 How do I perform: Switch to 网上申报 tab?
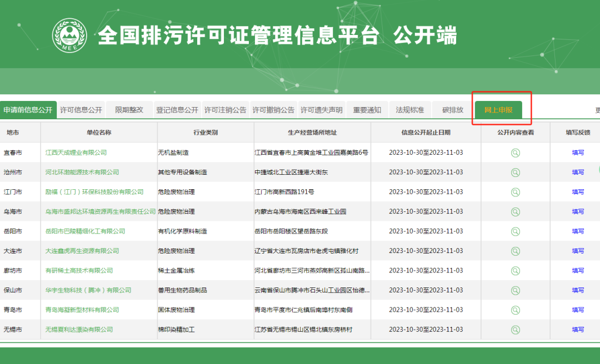[x=498, y=110]
